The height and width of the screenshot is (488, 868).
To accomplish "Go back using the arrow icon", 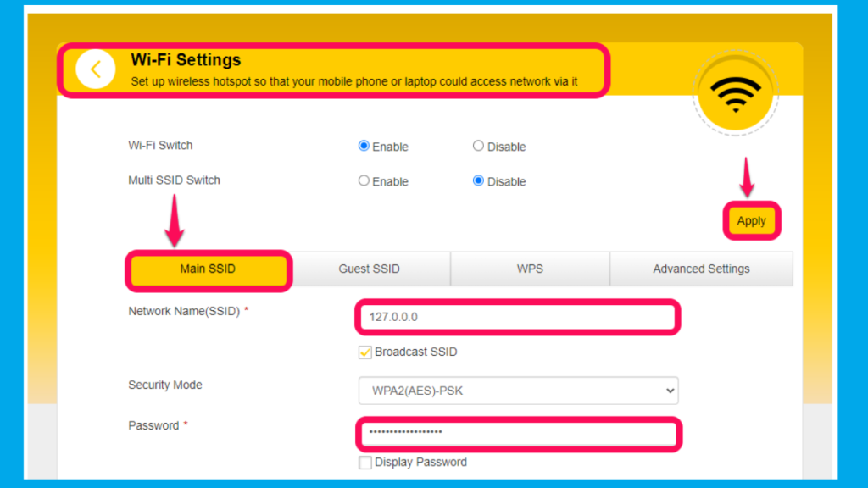I will (95, 69).
